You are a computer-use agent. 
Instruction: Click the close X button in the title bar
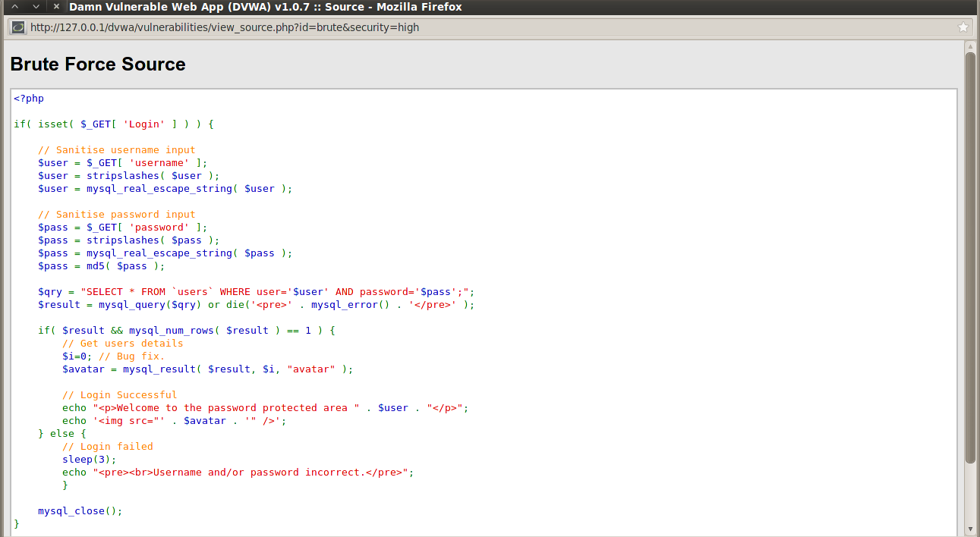click(x=56, y=7)
